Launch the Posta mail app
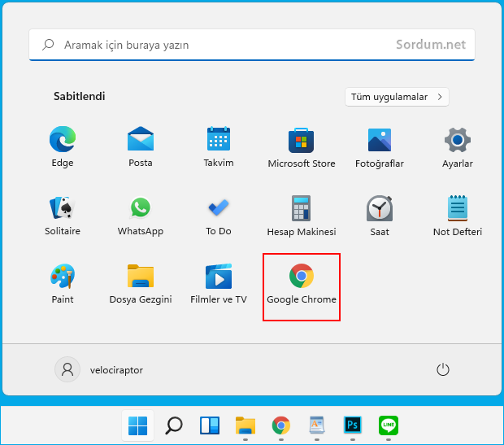 point(141,146)
